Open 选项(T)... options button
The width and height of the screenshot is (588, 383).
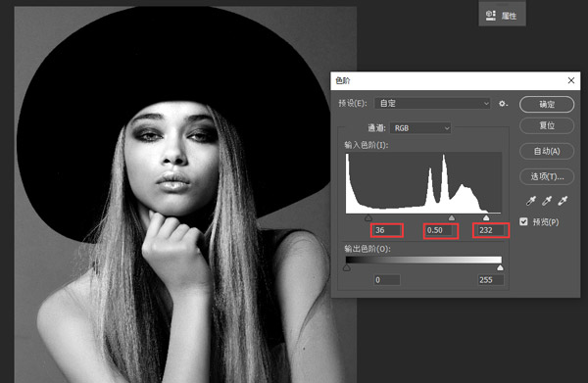pyautogui.click(x=547, y=176)
